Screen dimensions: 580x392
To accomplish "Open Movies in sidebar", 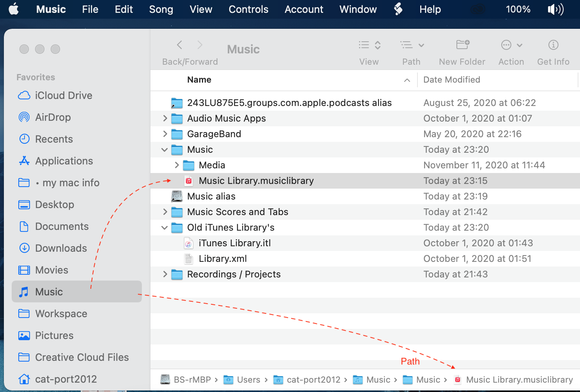I will (x=77, y=270).
